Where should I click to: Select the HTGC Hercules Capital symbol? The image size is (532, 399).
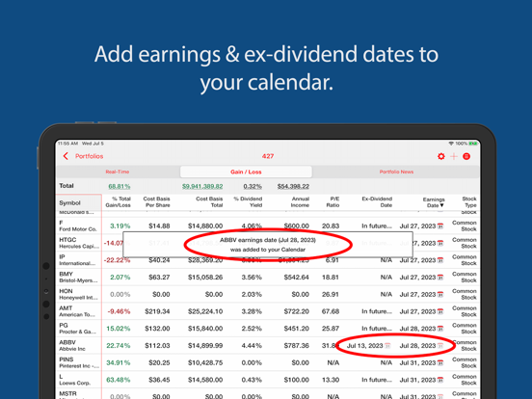(78, 243)
